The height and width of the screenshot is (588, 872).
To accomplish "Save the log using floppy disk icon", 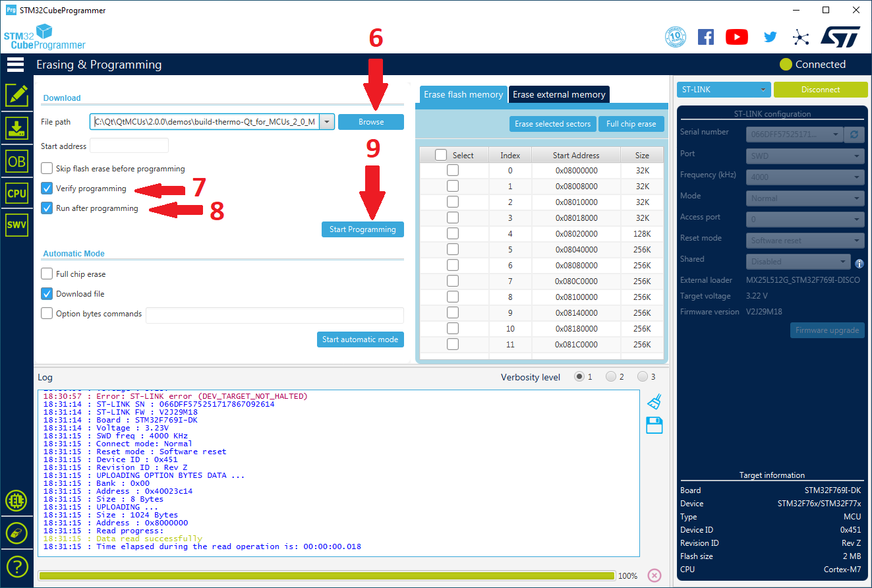I will click(x=654, y=425).
